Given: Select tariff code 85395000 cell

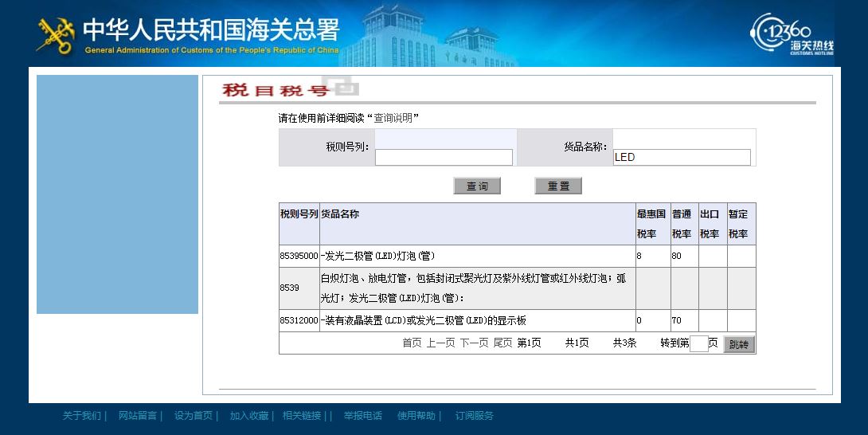Looking at the screenshot, I should point(299,256).
